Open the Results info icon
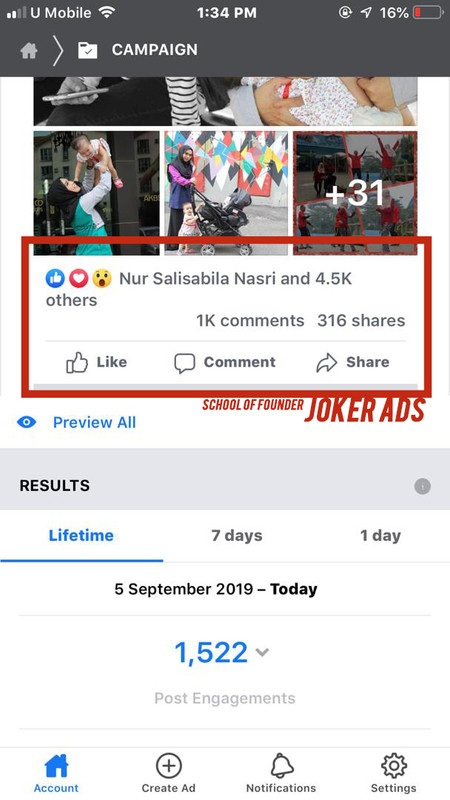Viewport: 450px width, 800px height. coord(422,486)
